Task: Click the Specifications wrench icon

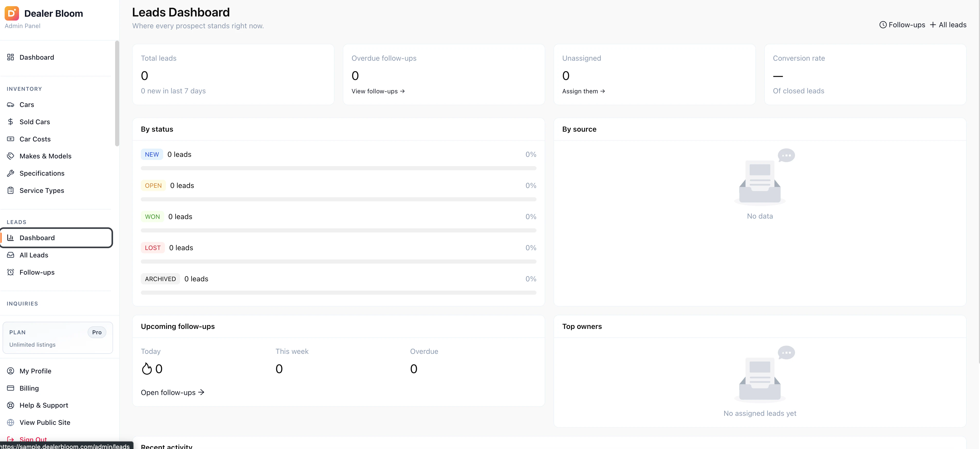Action: point(10,173)
